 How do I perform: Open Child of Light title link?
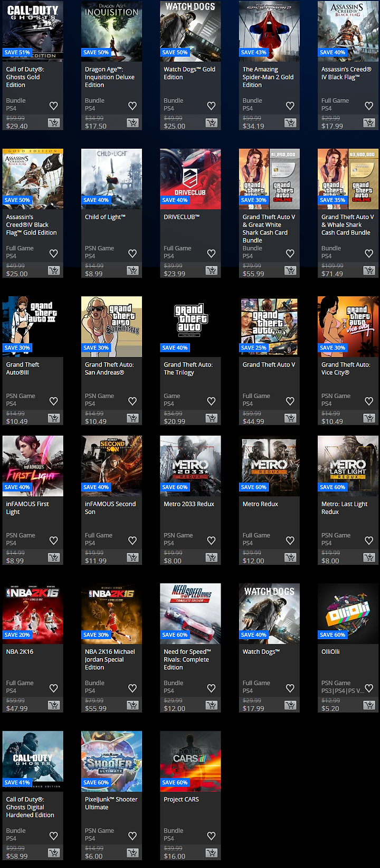(105, 217)
